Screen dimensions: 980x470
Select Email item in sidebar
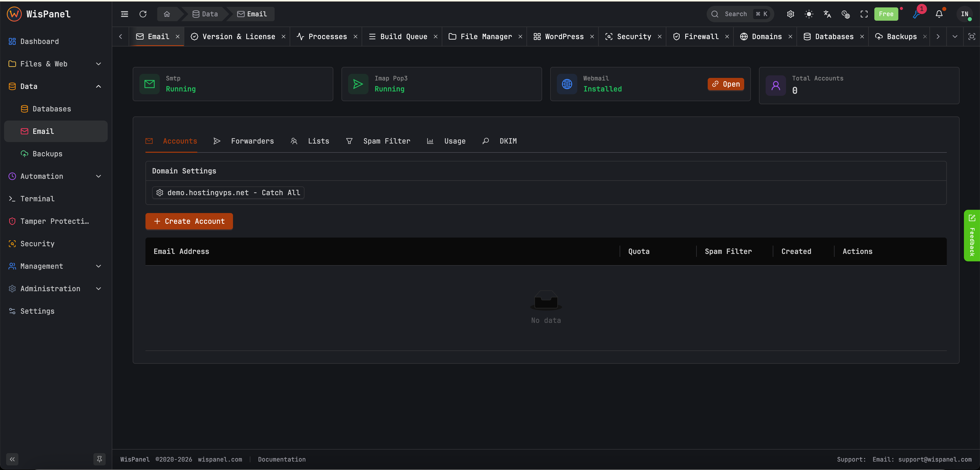[56, 131]
